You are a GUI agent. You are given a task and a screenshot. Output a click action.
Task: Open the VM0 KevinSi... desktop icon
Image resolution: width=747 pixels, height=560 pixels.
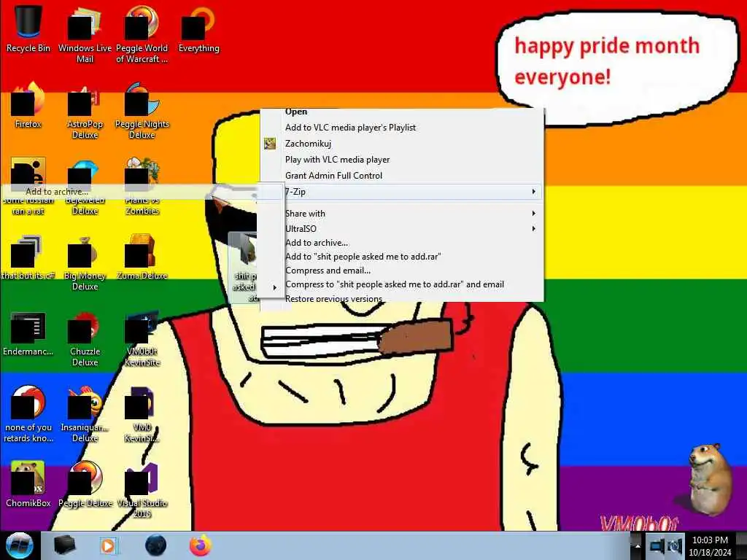click(142, 414)
